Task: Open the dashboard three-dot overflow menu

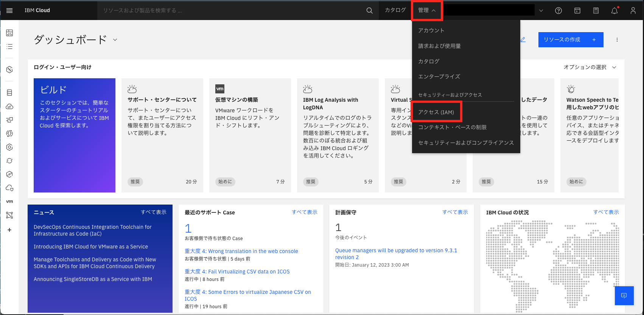Action: 617,40
